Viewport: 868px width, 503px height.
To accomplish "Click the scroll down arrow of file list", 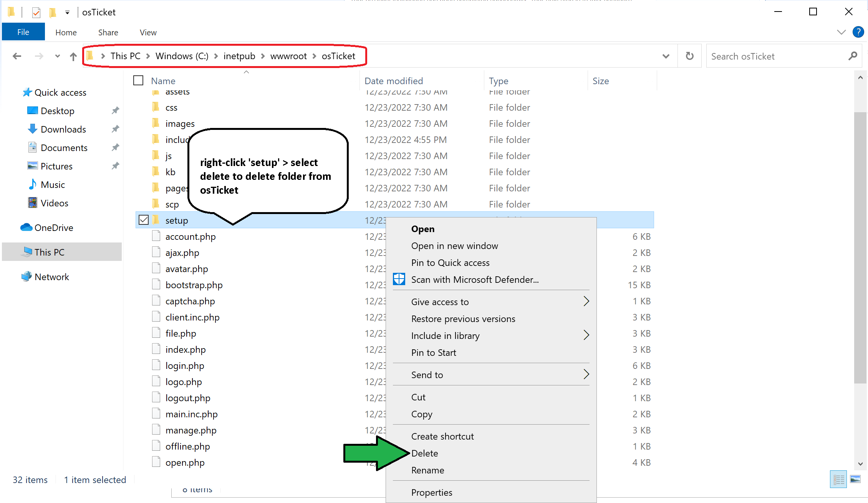I will pyautogui.click(x=860, y=463).
